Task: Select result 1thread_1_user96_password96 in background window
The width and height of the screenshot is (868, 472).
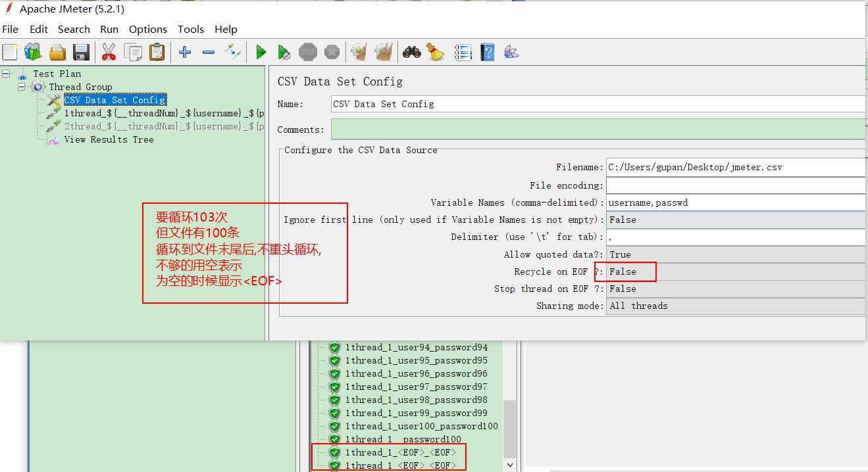Action: pyautogui.click(x=416, y=373)
